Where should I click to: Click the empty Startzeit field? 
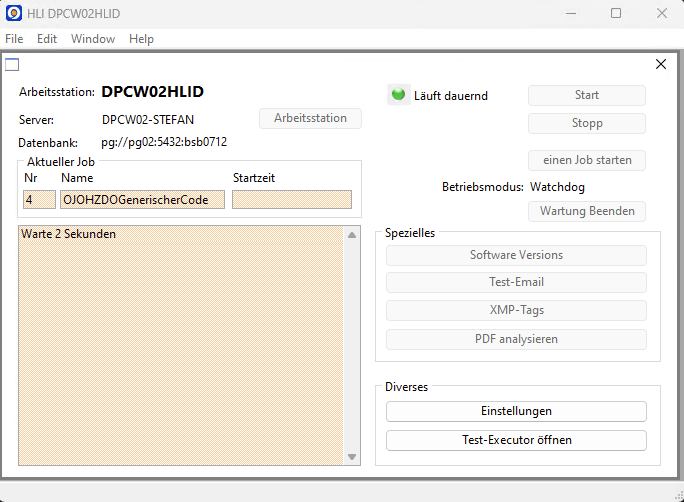(x=291, y=200)
